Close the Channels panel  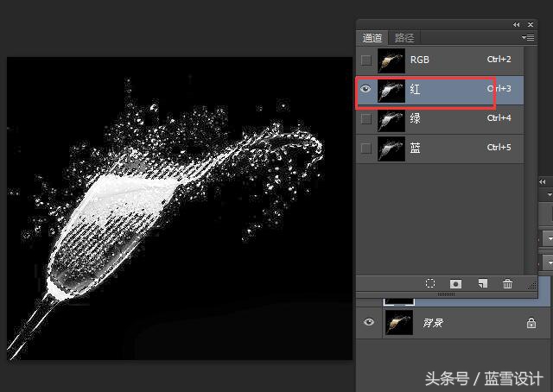[x=531, y=25]
